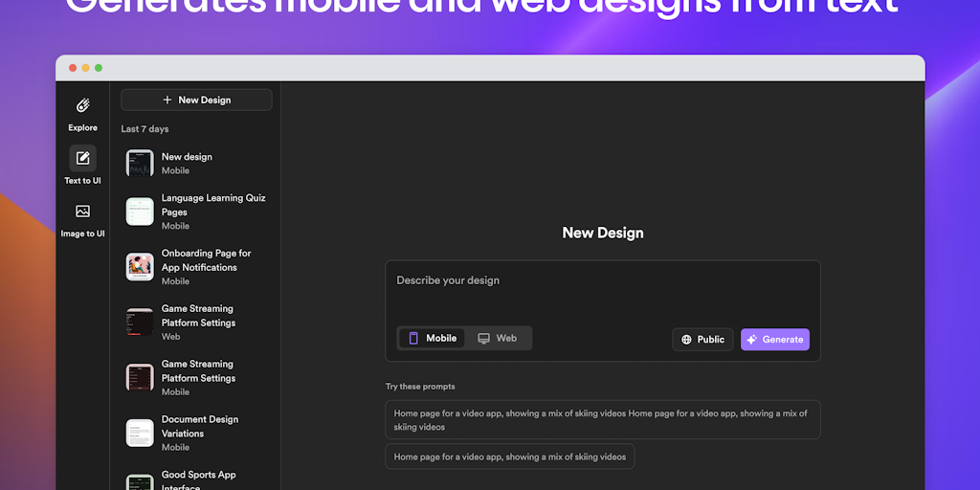Select the Text to UI icon
This screenshot has height=490, width=980.
[82, 158]
